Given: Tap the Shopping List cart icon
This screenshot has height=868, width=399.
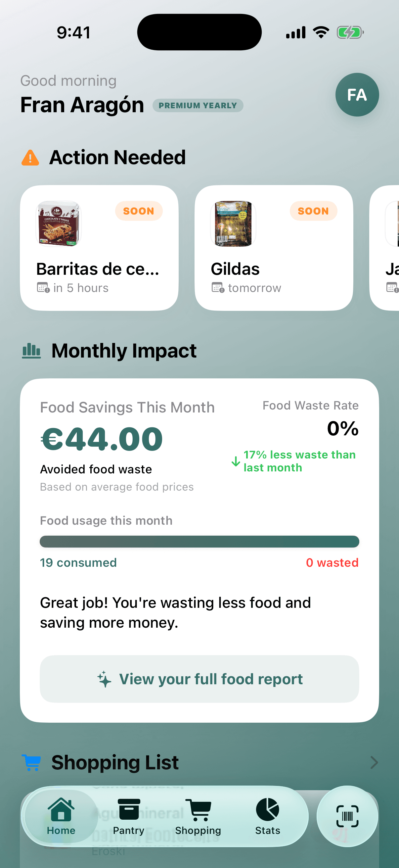Looking at the screenshot, I should [32, 762].
